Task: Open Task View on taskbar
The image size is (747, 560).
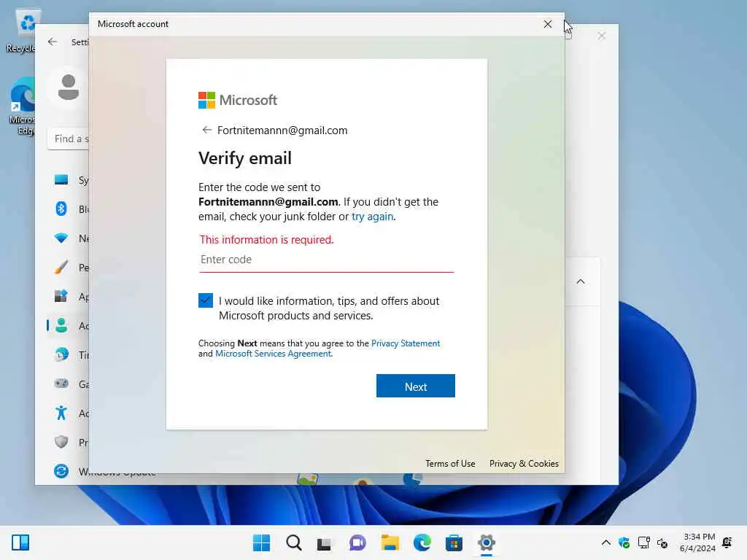Action: (325, 542)
